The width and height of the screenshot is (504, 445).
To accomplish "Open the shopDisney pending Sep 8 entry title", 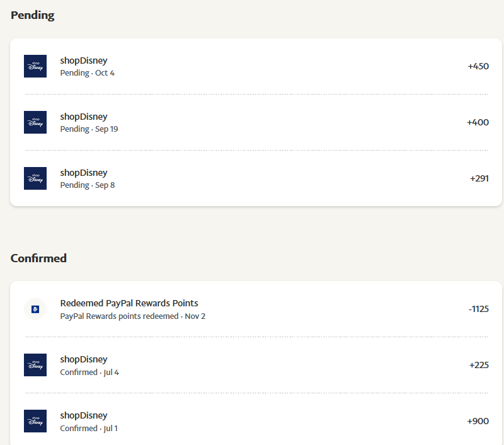I will (84, 173).
